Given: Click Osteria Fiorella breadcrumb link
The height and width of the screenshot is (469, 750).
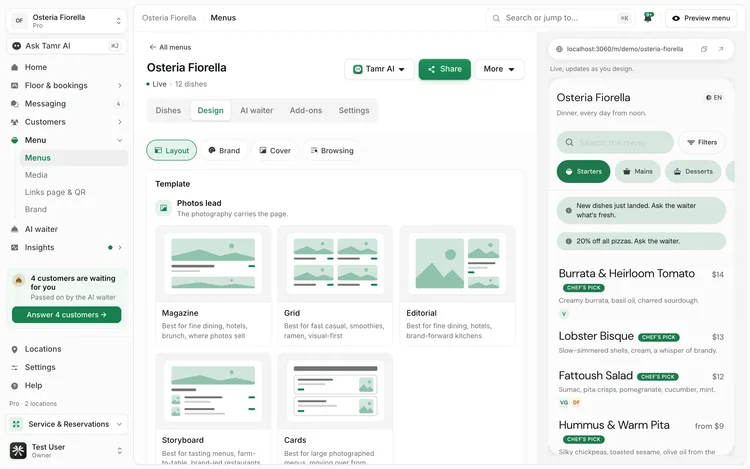Looking at the screenshot, I should pos(169,18).
